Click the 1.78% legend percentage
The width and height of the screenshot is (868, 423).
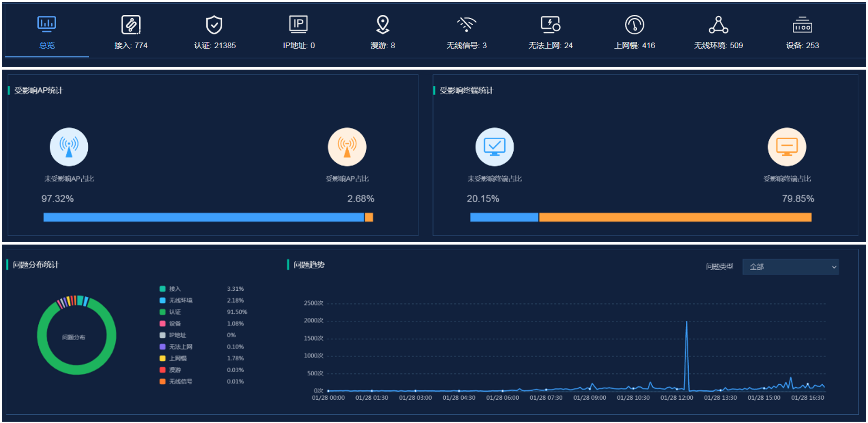pos(235,358)
